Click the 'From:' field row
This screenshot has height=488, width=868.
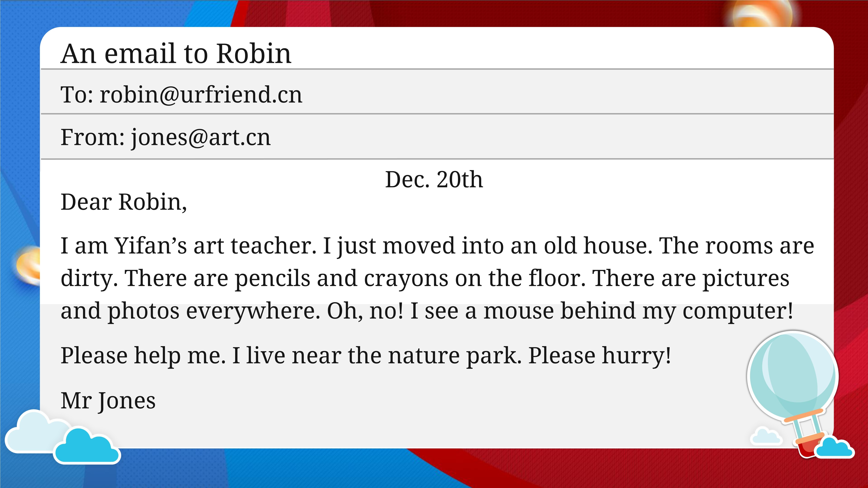pyautogui.click(x=437, y=136)
